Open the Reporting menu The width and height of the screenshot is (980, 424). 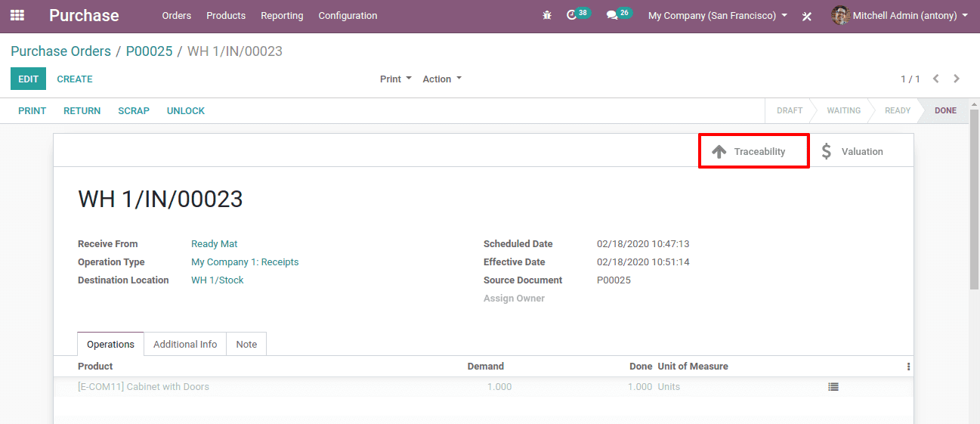pyautogui.click(x=282, y=15)
